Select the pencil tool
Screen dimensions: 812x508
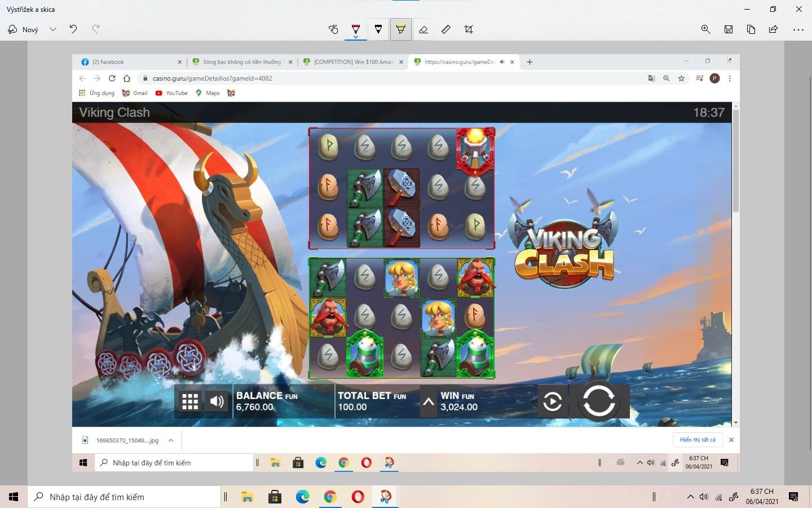click(x=378, y=29)
